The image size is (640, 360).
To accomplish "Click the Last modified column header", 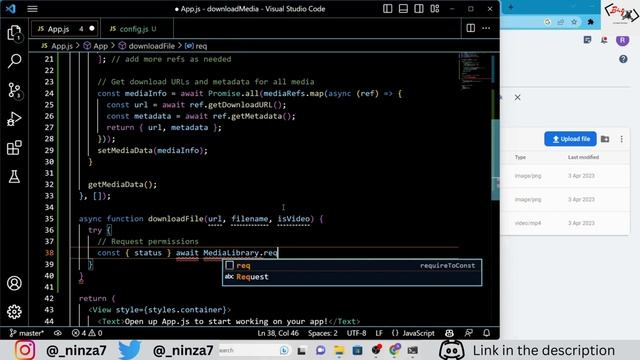I will (583, 157).
